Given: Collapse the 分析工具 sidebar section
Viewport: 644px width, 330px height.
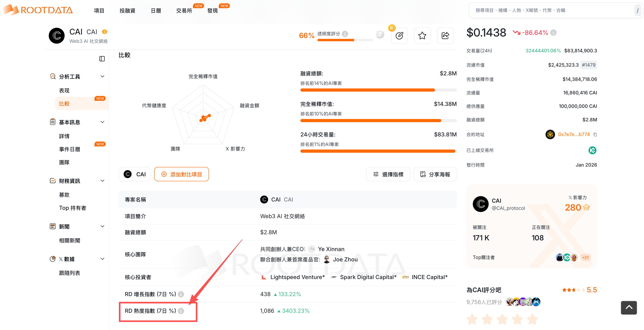Looking at the screenshot, I should (102, 76).
